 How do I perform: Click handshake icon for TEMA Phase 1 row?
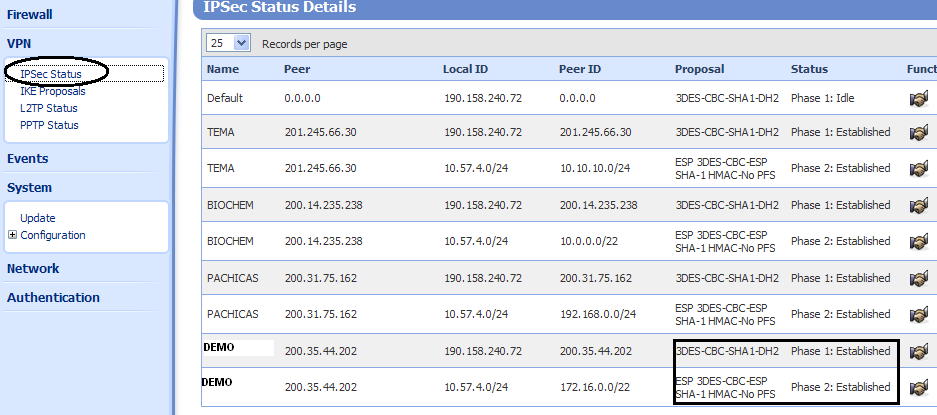(918, 132)
